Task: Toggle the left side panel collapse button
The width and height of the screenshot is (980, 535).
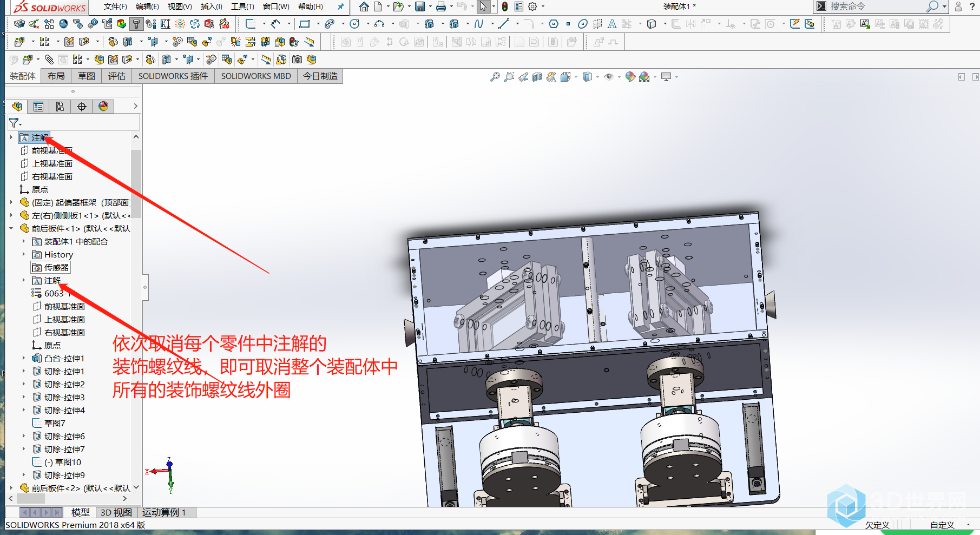Action: coord(962,77)
